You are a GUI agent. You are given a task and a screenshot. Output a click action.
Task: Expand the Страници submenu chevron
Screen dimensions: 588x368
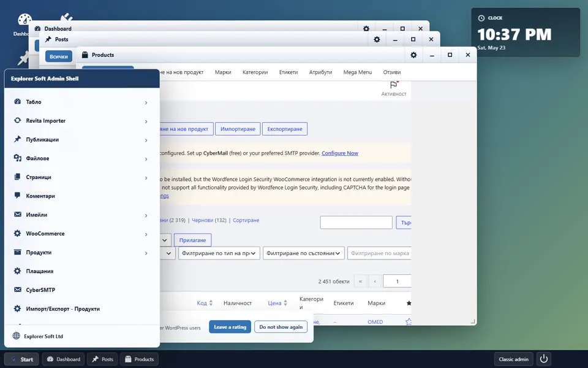[x=146, y=178]
